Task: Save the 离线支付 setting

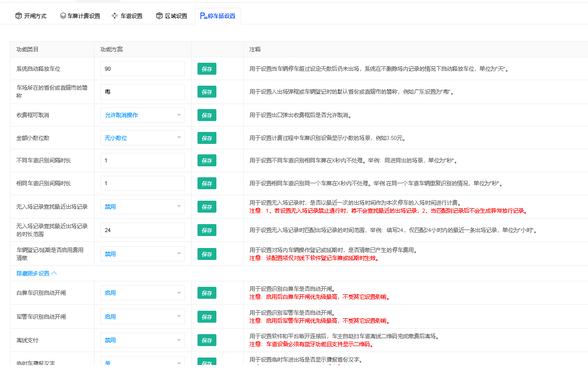Action: [x=207, y=341]
